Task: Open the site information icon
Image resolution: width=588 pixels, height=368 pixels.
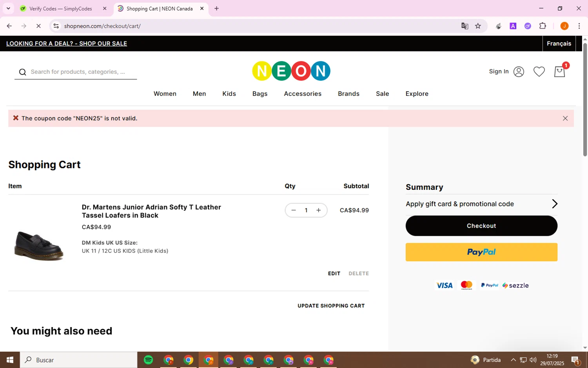Action: pos(56,26)
